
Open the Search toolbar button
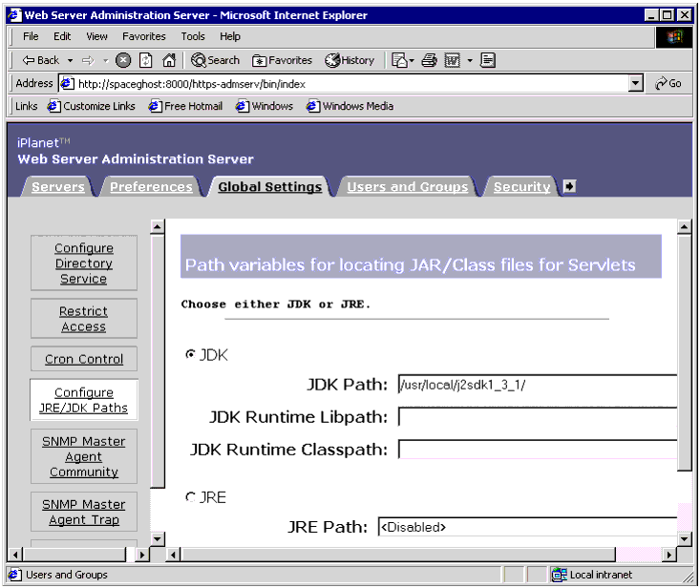point(215,60)
